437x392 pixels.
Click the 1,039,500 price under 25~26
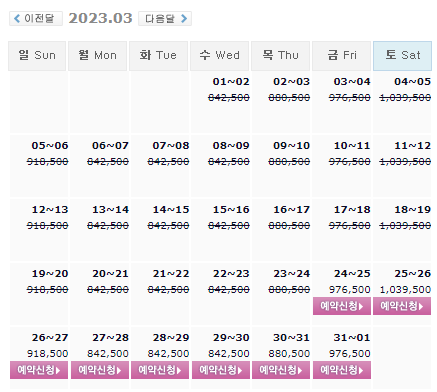pos(405,289)
